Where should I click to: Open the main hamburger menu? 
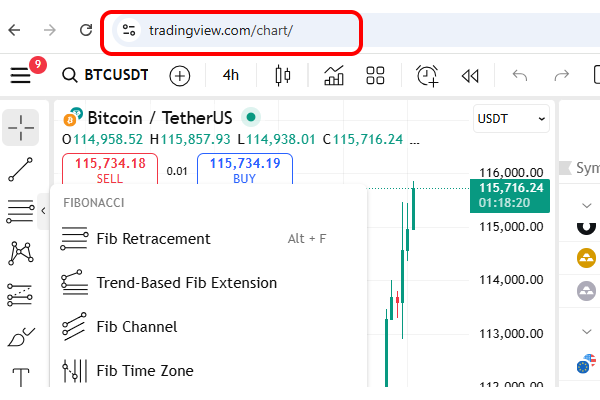(21, 75)
